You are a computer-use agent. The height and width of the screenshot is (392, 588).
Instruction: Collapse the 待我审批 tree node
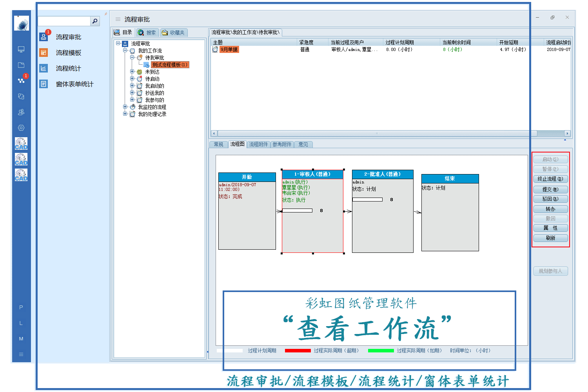pyautogui.click(x=132, y=58)
